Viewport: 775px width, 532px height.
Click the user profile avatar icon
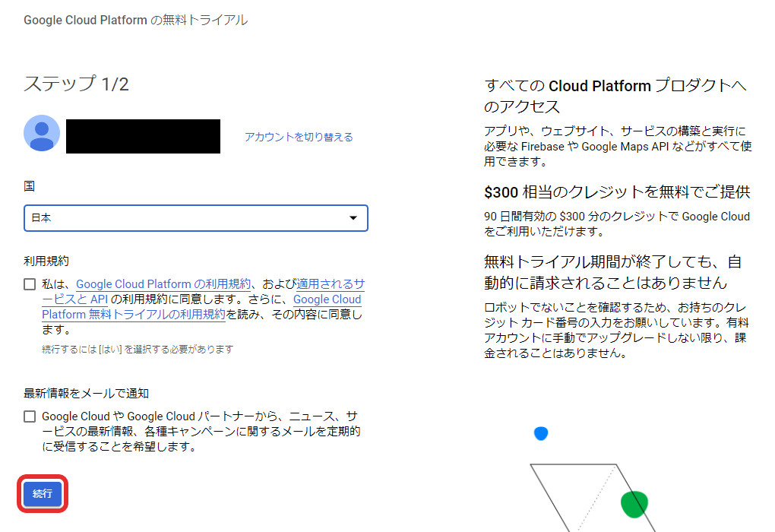coord(42,134)
